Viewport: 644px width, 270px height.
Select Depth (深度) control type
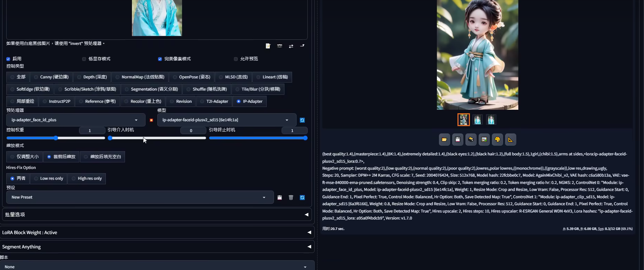coord(92,77)
